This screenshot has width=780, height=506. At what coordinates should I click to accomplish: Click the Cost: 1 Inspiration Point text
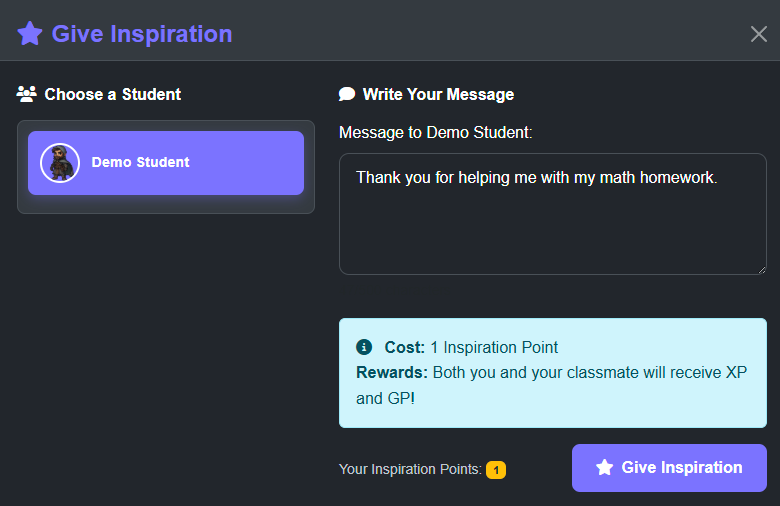click(471, 347)
